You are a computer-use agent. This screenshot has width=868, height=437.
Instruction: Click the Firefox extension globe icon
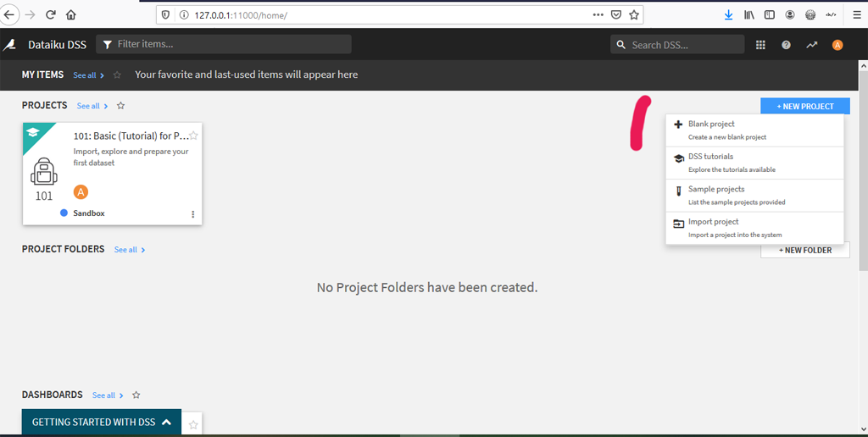coord(810,15)
